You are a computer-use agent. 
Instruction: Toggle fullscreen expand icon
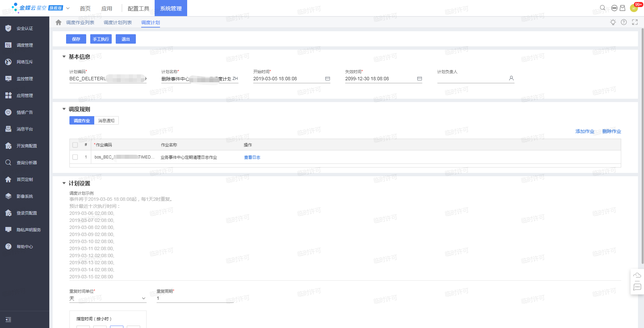[x=635, y=22]
